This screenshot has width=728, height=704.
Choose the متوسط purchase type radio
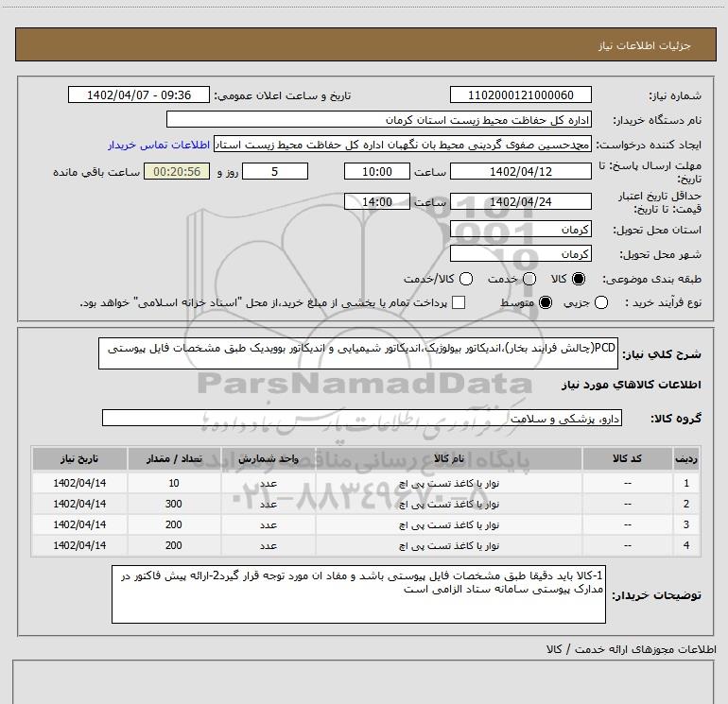pyautogui.click(x=546, y=302)
